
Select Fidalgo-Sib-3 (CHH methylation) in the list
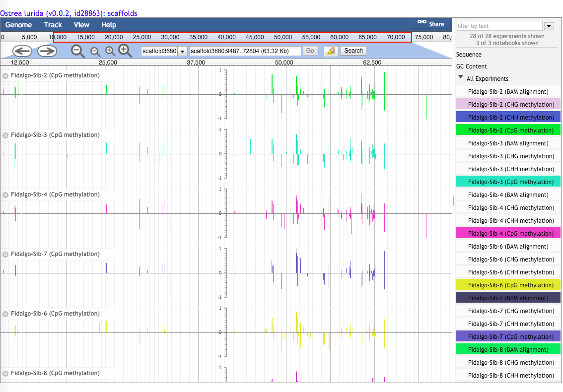(x=508, y=169)
